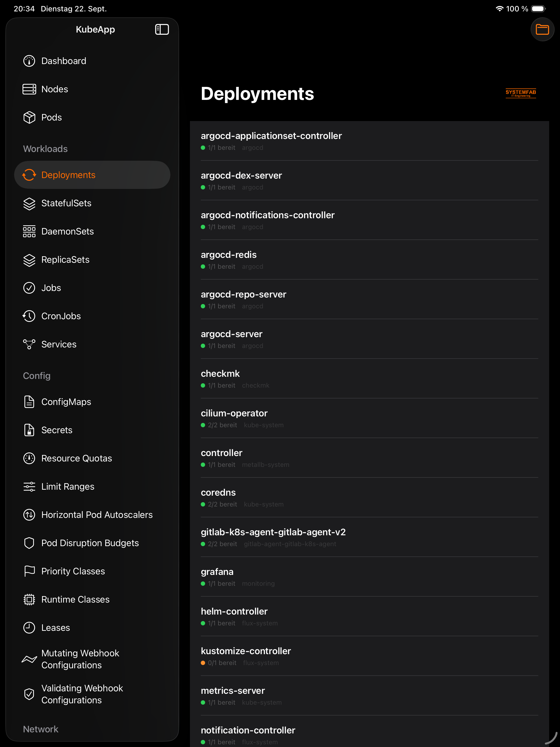Image resolution: width=560 pixels, height=747 pixels.
Task: Go to Horizontal Pod Autoscalers
Action: coord(92,515)
